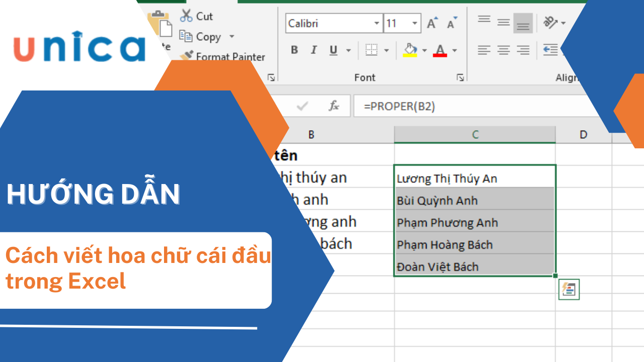This screenshot has width=644, height=362.
Task: Decrease font size with the smaller A icon
Action: click(x=451, y=24)
